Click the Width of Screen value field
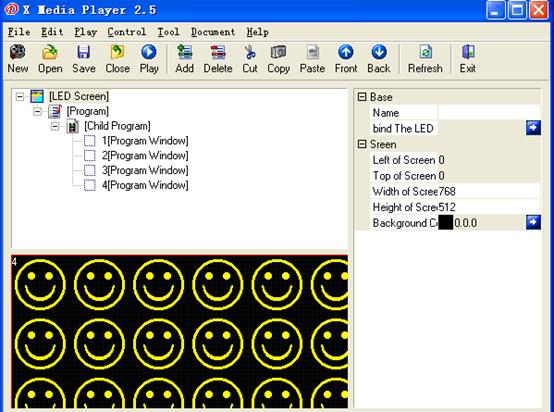 pyautogui.click(x=489, y=192)
